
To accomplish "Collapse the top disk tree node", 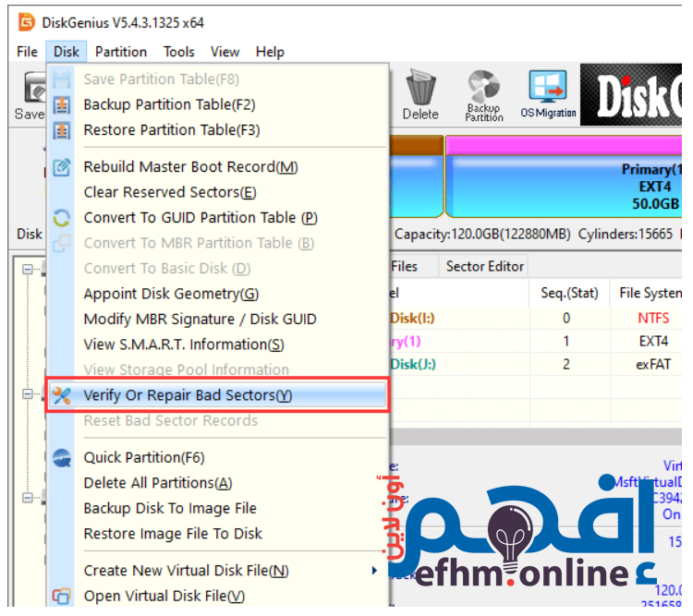I will [x=27, y=270].
